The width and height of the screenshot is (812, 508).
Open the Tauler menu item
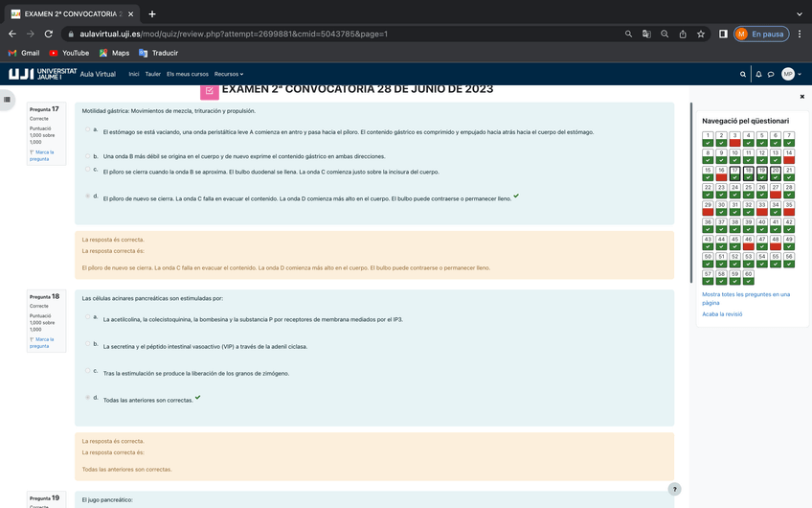click(152, 74)
